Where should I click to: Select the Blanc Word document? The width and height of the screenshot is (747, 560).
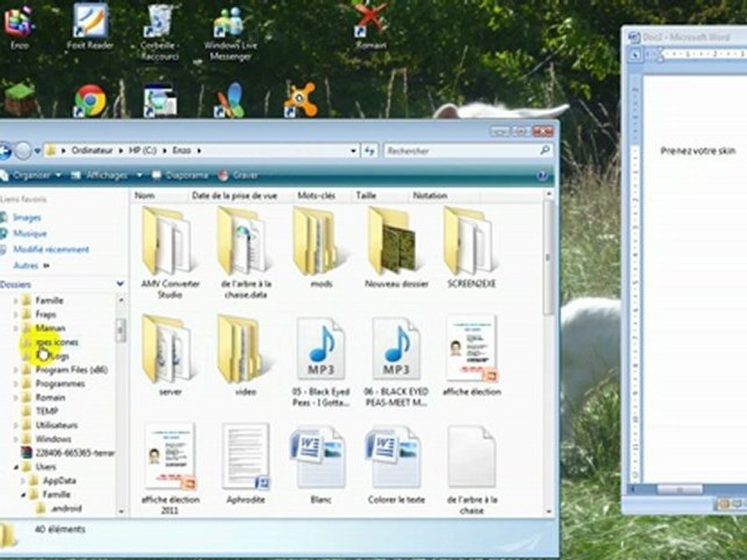(x=321, y=464)
